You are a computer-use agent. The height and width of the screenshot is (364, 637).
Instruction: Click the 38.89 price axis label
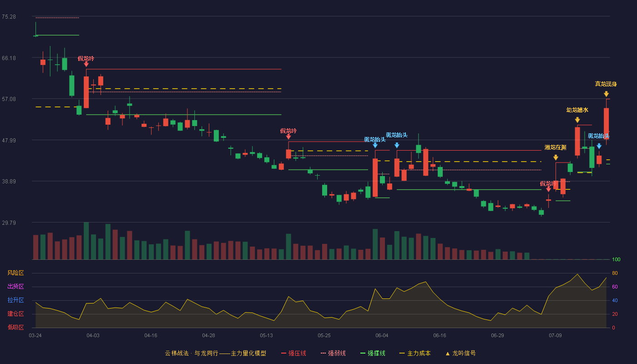coord(9,182)
